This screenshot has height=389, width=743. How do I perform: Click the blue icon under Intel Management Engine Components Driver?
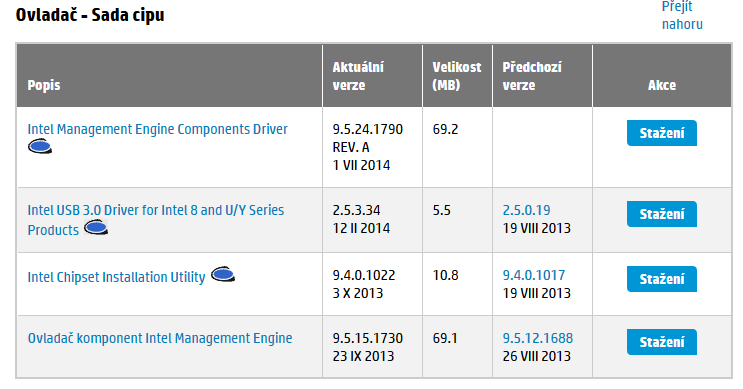click(40, 146)
